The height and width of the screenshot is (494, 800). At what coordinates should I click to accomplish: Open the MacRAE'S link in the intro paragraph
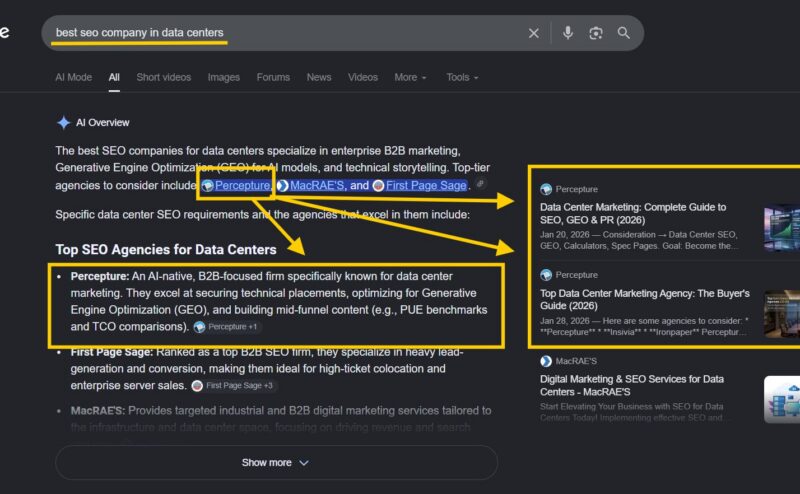pyautogui.click(x=317, y=186)
